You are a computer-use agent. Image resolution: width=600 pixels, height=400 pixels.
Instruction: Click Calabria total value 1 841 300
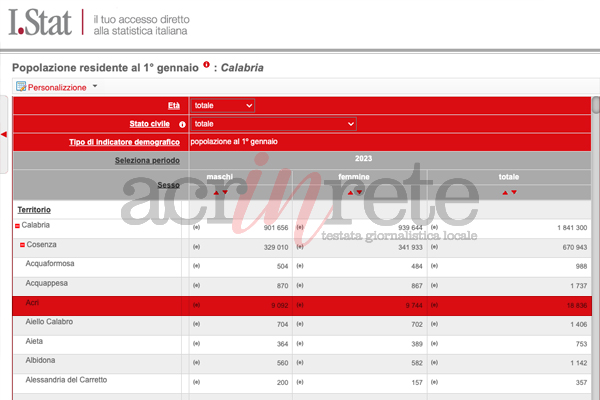[572, 228]
